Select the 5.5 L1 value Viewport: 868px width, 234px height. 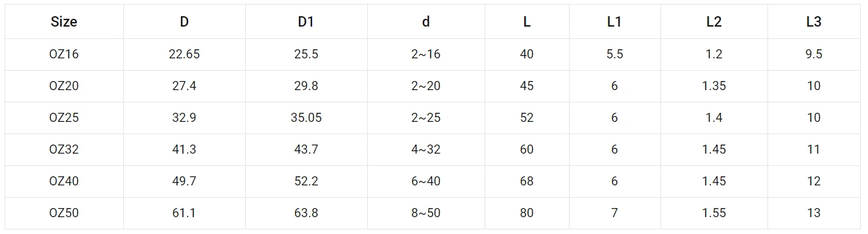pos(614,54)
